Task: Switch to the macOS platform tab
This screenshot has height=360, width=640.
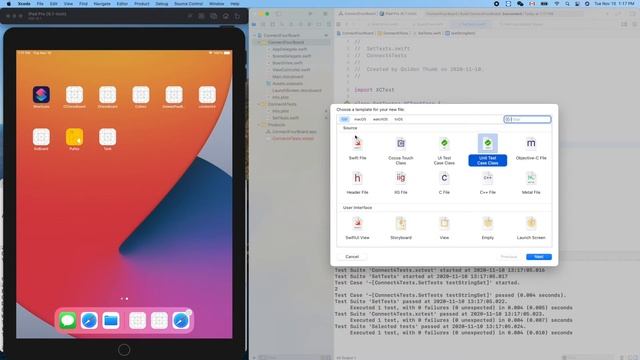Action: pos(360,119)
